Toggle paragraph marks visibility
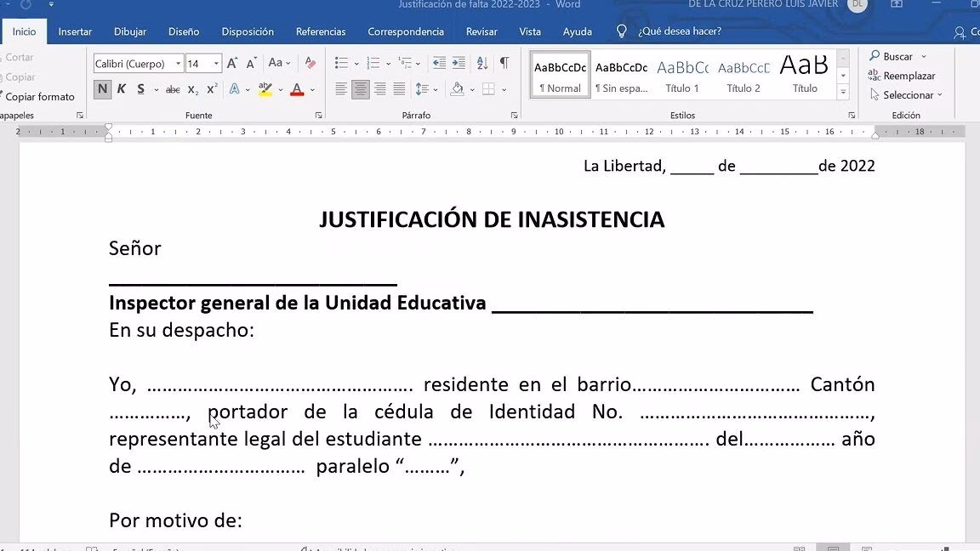This screenshot has width=980, height=551. pos(504,63)
